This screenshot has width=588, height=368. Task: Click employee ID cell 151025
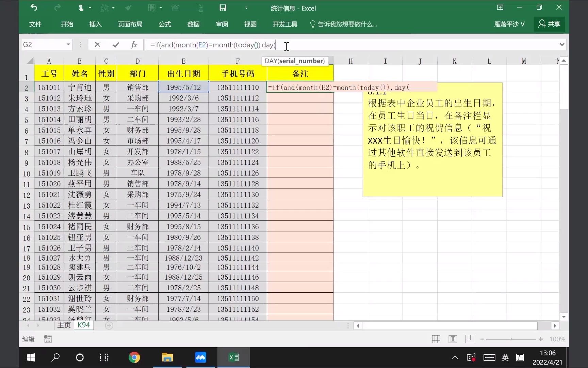pos(49,237)
